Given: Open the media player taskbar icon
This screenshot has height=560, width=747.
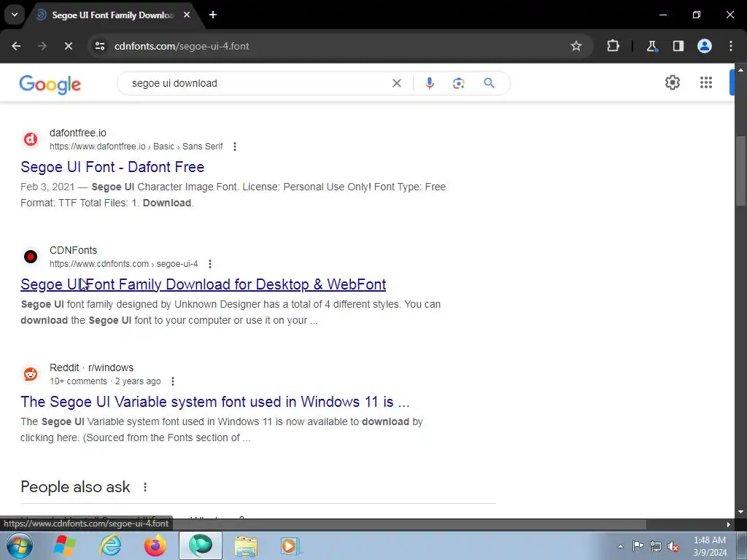Looking at the screenshot, I should click(x=290, y=545).
